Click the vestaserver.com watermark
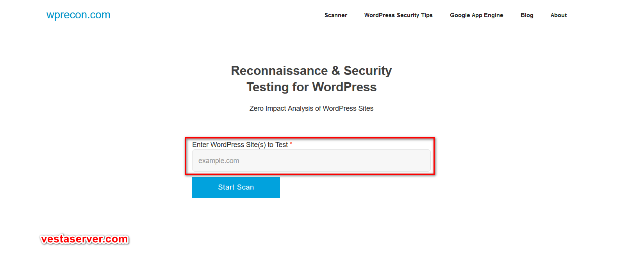 [x=85, y=239]
